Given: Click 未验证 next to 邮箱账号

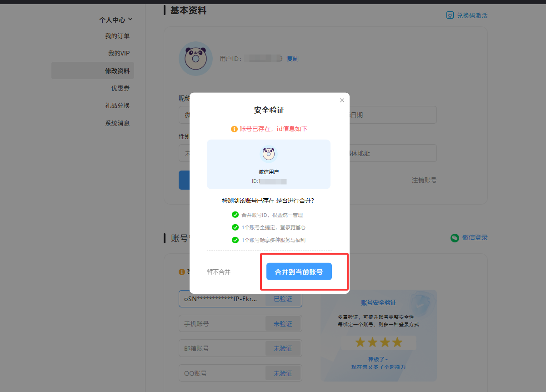Looking at the screenshot, I should pyautogui.click(x=283, y=348).
